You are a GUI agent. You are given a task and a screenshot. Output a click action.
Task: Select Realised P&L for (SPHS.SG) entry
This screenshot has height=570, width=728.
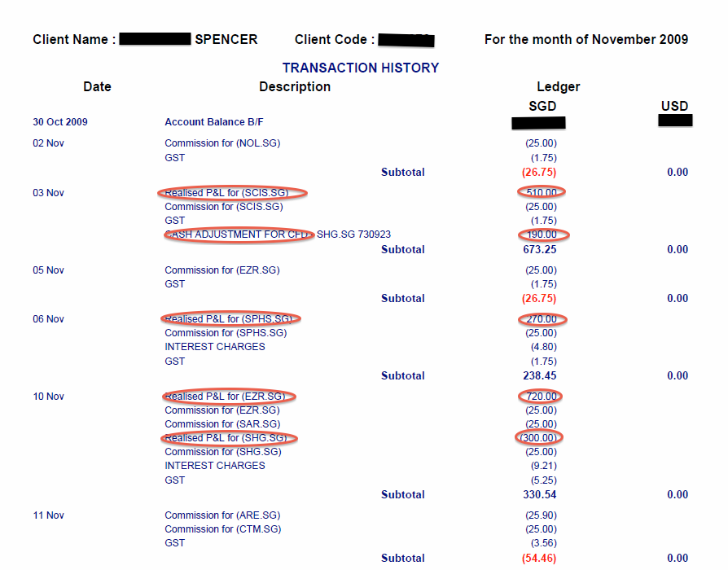(x=230, y=319)
